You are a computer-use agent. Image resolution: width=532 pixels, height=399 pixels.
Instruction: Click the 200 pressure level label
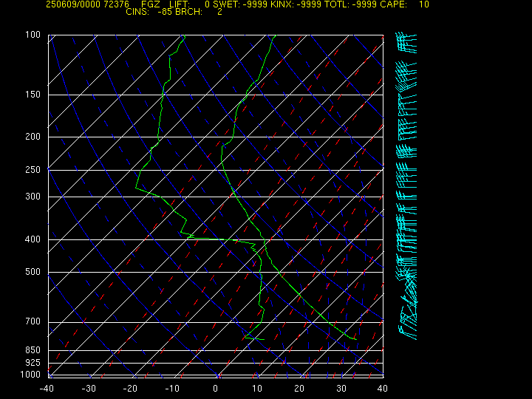(x=33, y=137)
